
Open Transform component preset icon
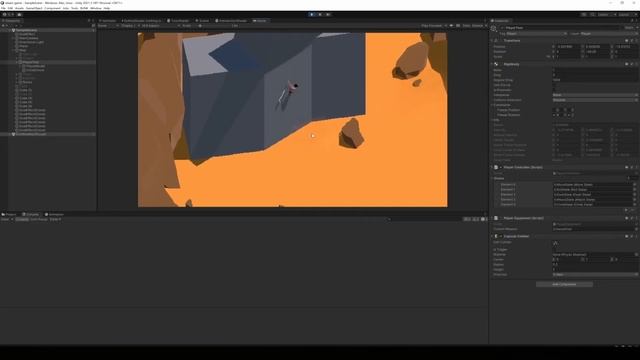pyautogui.click(x=631, y=40)
